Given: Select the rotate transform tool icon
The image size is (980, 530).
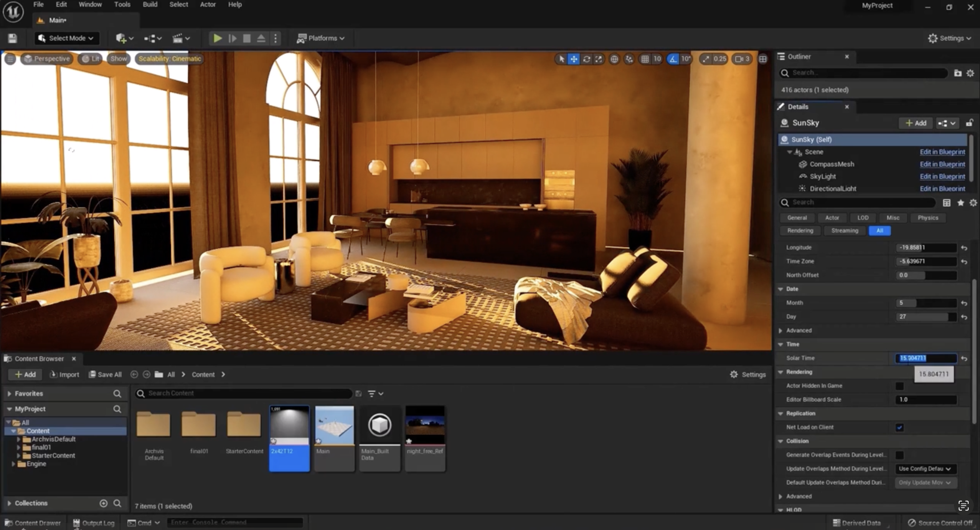Looking at the screenshot, I should [x=586, y=59].
